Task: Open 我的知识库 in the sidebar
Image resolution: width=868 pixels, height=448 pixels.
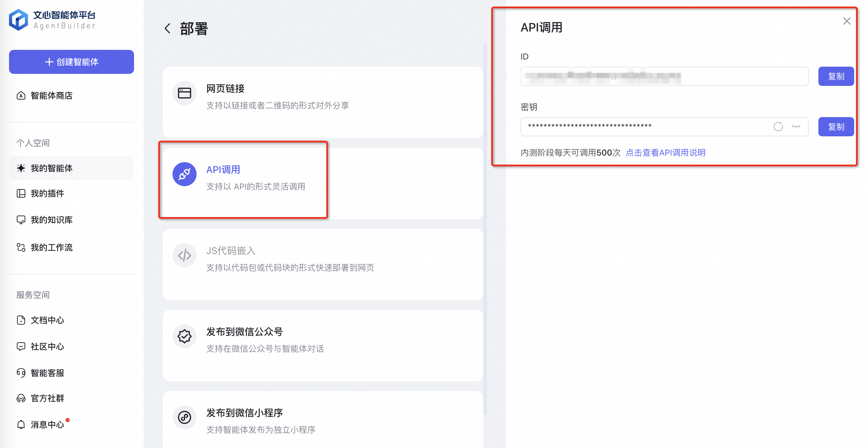Action: click(51, 220)
